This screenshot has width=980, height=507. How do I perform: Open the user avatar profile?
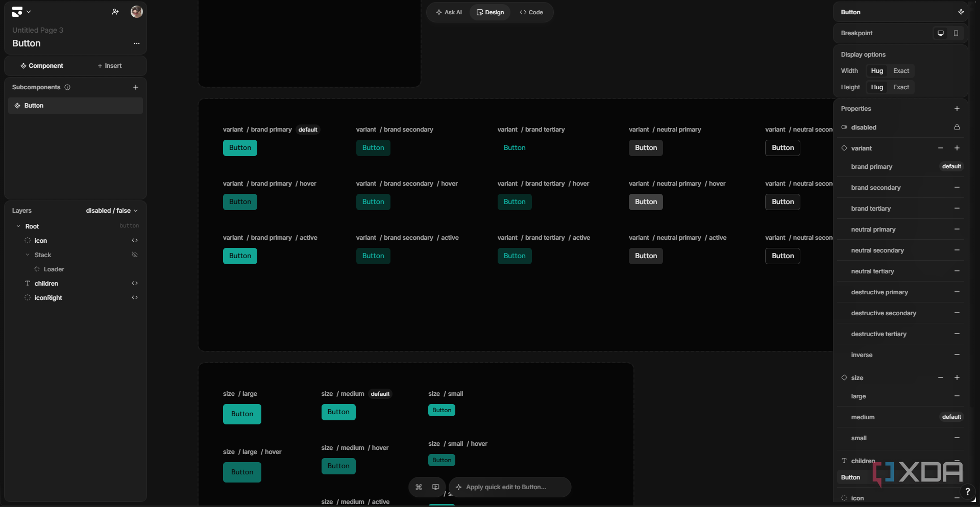coord(137,12)
